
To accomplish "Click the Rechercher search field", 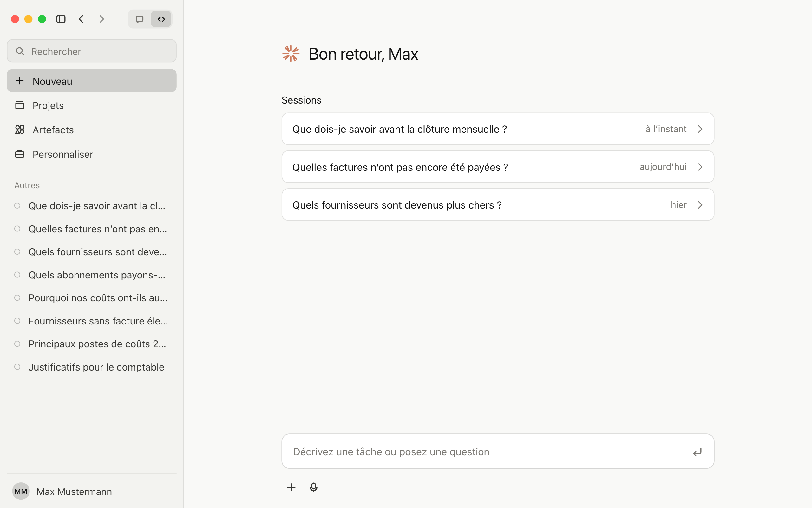I will (x=92, y=51).
